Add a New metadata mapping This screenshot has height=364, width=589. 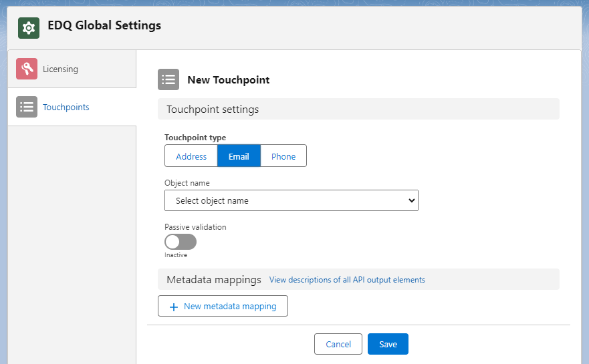(x=223, y=306)
